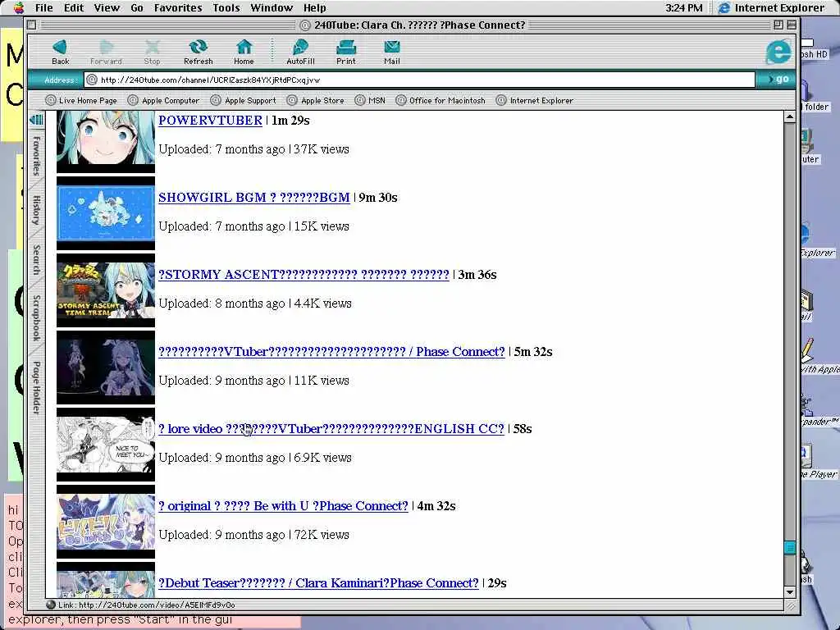The width and height of the screenshot is (840, 630).
Task: Open the STORMY ASCENT video link
Action: [x=304, y=275]
